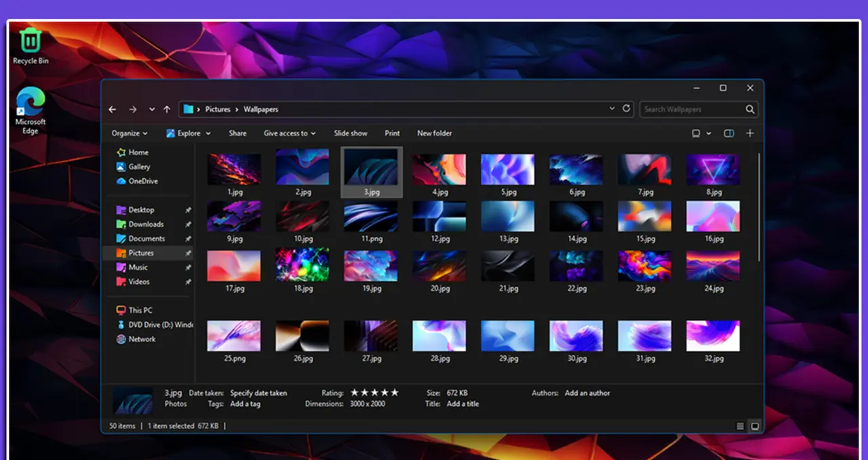Viewport: 868px width, 460px height.
Task: Navigate up one folder level
Action: [167, 109]
